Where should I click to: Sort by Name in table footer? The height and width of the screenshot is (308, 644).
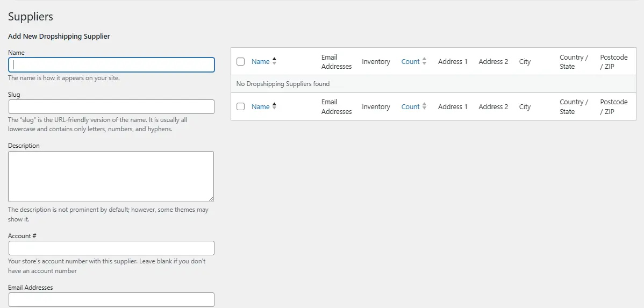coord(260,106)
